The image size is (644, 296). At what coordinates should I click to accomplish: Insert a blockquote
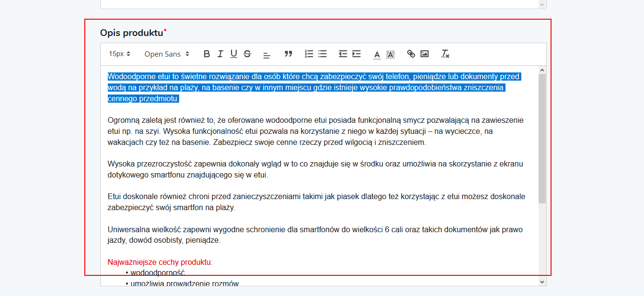pyautogui.click(x=288, y=54)
